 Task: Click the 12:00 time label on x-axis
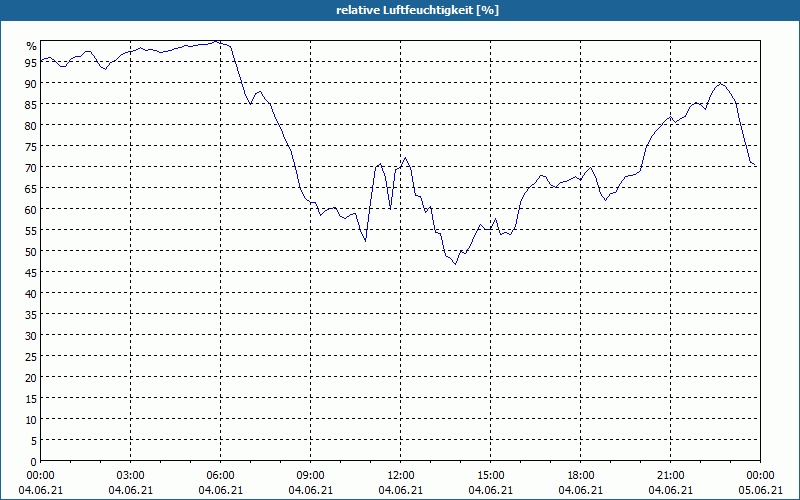pyautogui.click(x=401, y=476)
